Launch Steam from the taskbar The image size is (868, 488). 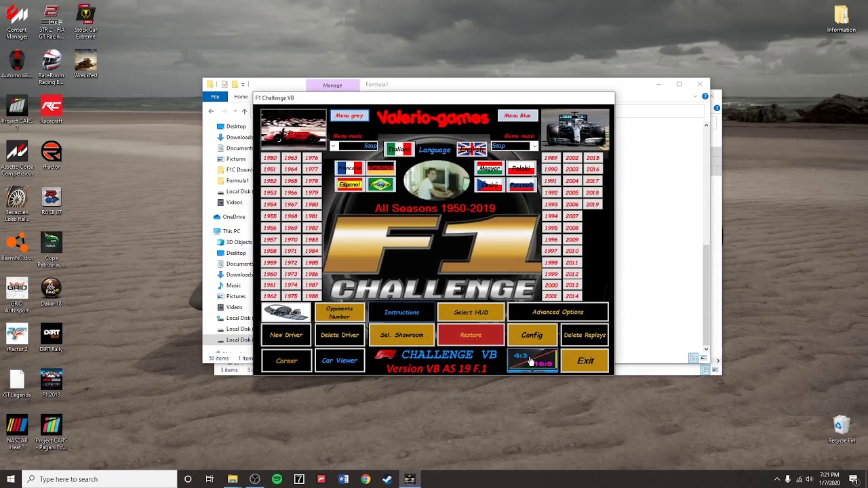click(x=387, y=479)
